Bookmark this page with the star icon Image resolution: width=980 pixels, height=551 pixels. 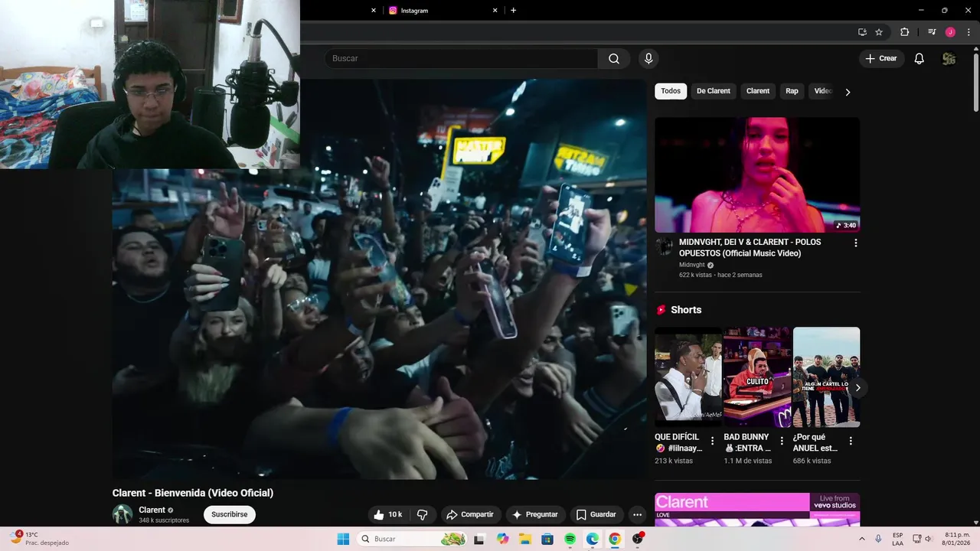pos(879,32)
